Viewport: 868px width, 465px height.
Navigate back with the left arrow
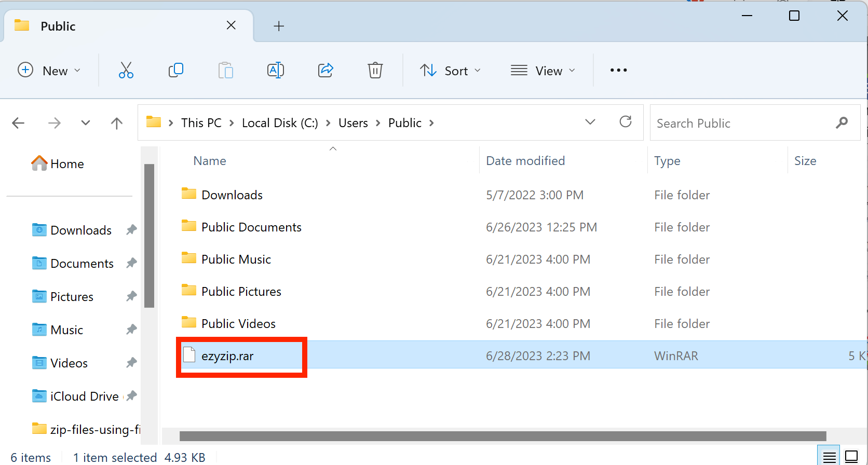[19, 123]
